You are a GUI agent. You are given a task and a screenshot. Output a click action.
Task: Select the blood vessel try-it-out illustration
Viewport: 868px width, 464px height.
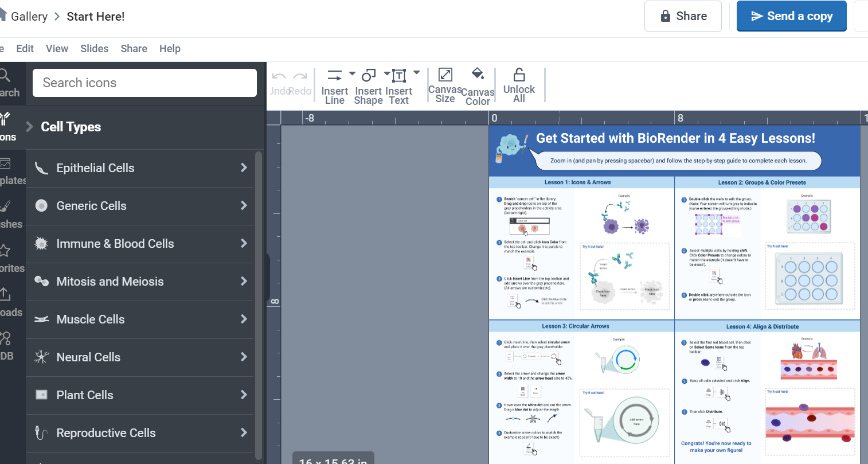coord(810,424)
